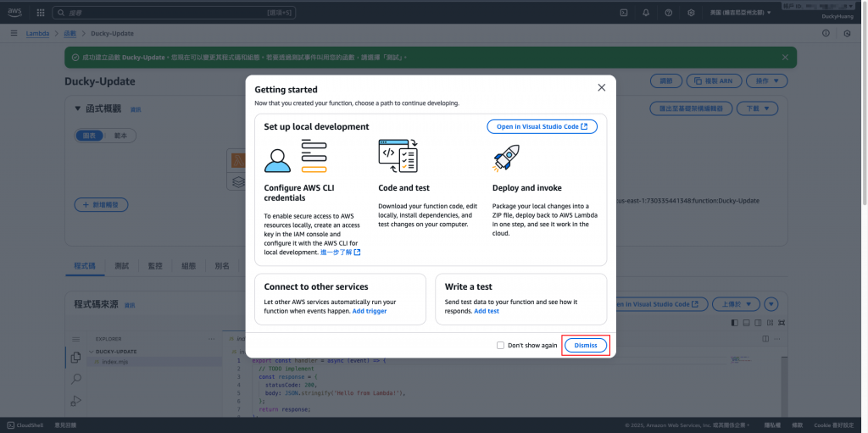Select the Explorer files icon in editor

[x=75, y=358]
